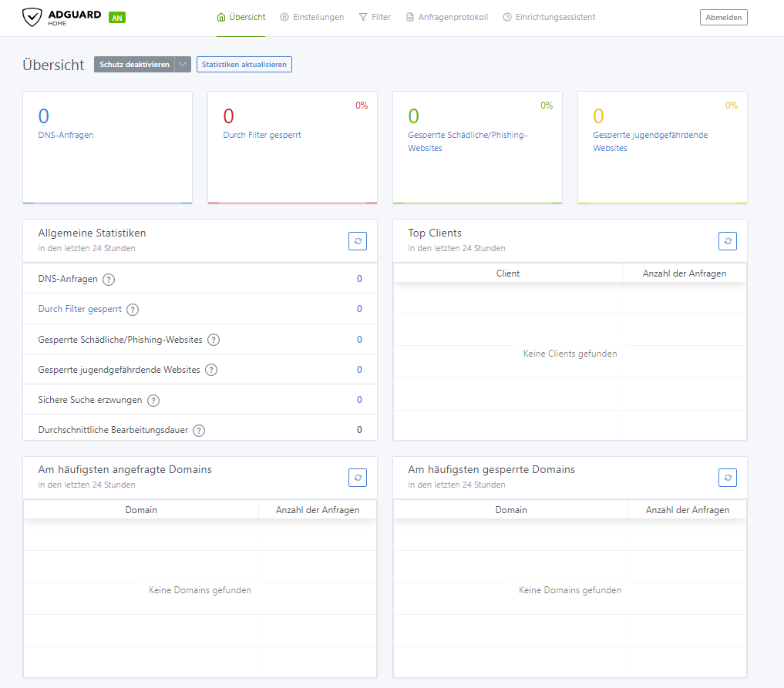The image size is (784, 688).
Task: Click the green 0% on phishing card
Action: tap(547, 106)
